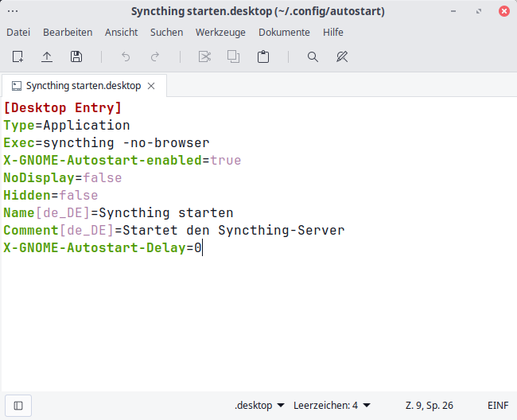Close the editor window with red button

tap(503, 11)
